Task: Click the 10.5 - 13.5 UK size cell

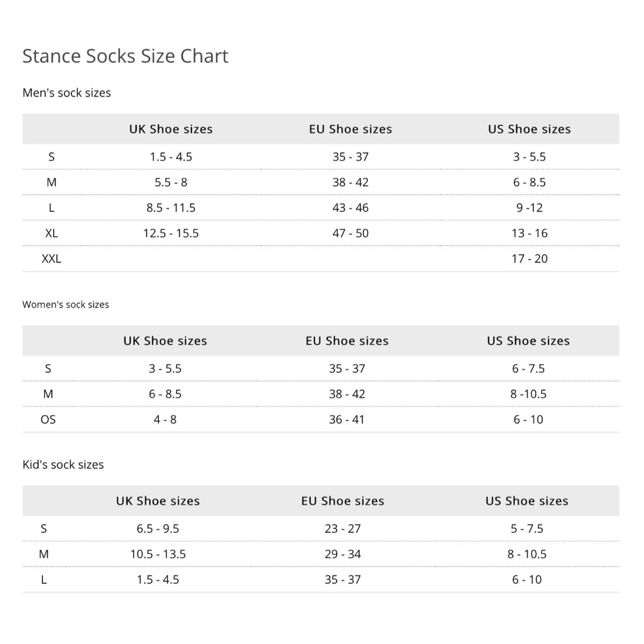Action: [x=158, y=554]
